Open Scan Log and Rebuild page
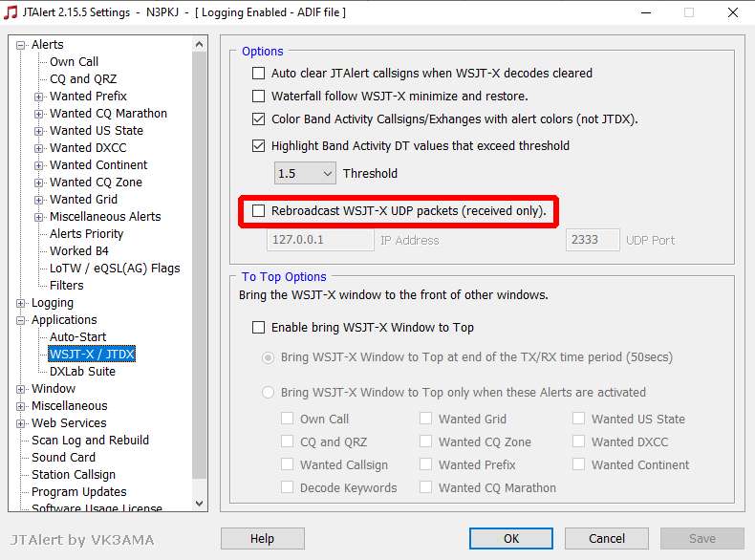This screenshot has width=755, height=560. [x=90, y=441]
